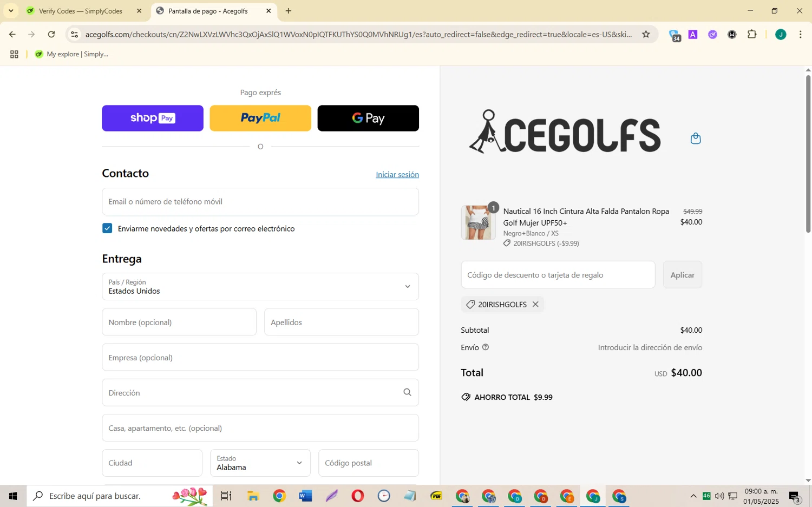Open the shopping bag cart icon
812x507 pixels.
point(696,139)
